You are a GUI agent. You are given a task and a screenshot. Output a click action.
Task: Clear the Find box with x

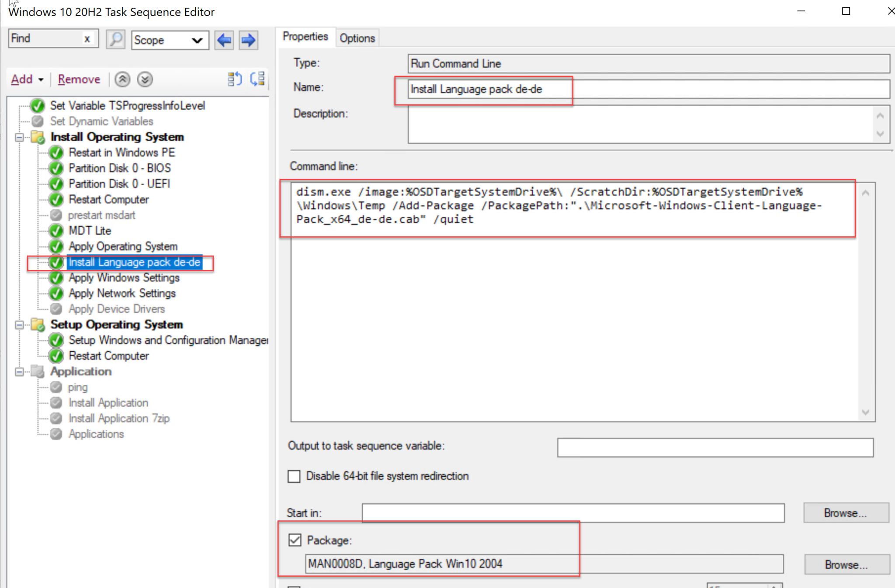(x=87, y=39)
